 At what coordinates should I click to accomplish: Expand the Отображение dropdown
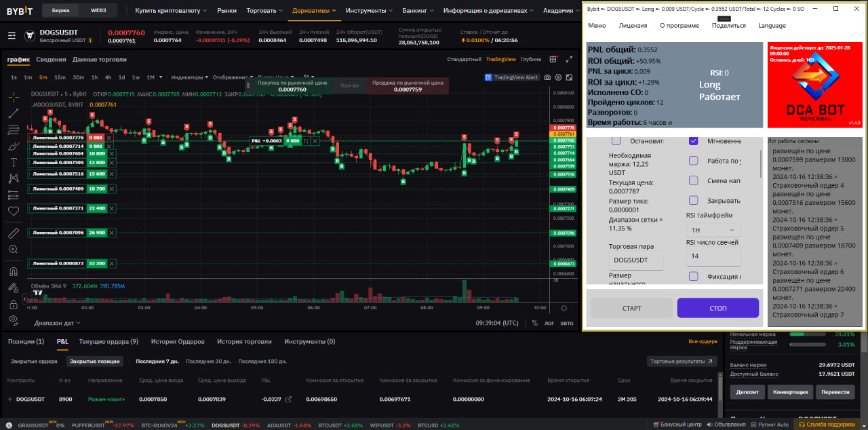232,77
